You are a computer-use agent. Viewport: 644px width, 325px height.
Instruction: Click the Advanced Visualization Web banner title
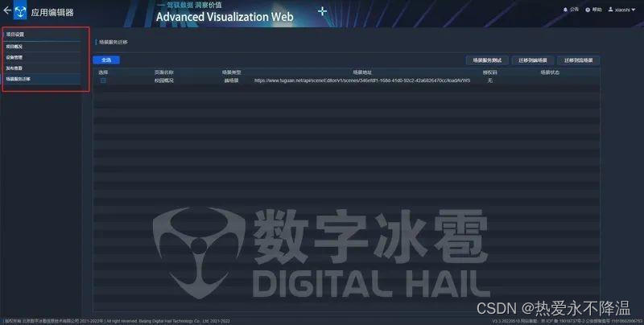click(x=225, y=17)
